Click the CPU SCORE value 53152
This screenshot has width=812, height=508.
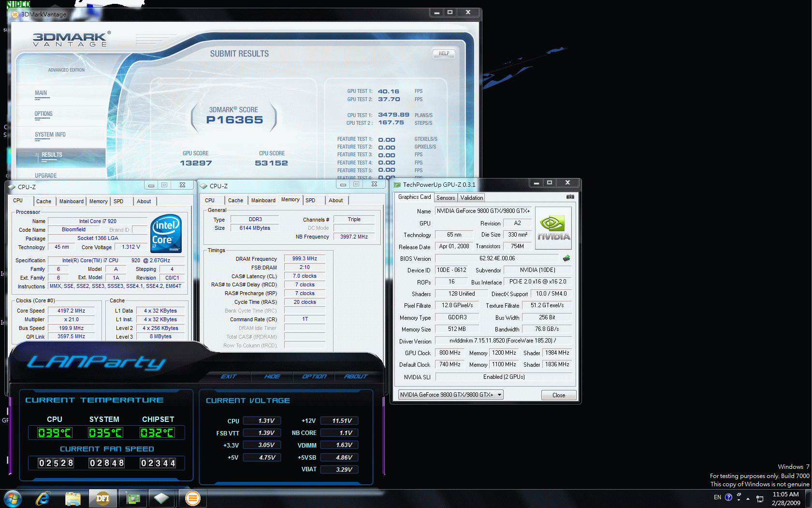[271, 163]
